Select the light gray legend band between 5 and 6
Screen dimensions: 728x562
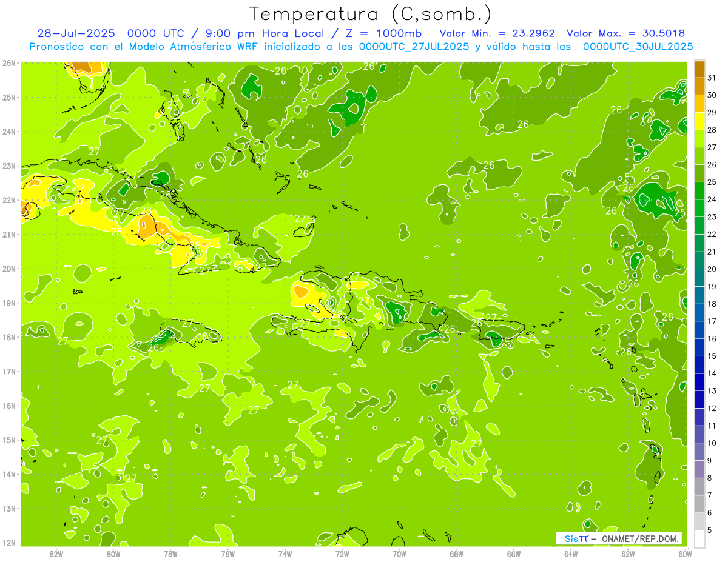click(699, 521)
